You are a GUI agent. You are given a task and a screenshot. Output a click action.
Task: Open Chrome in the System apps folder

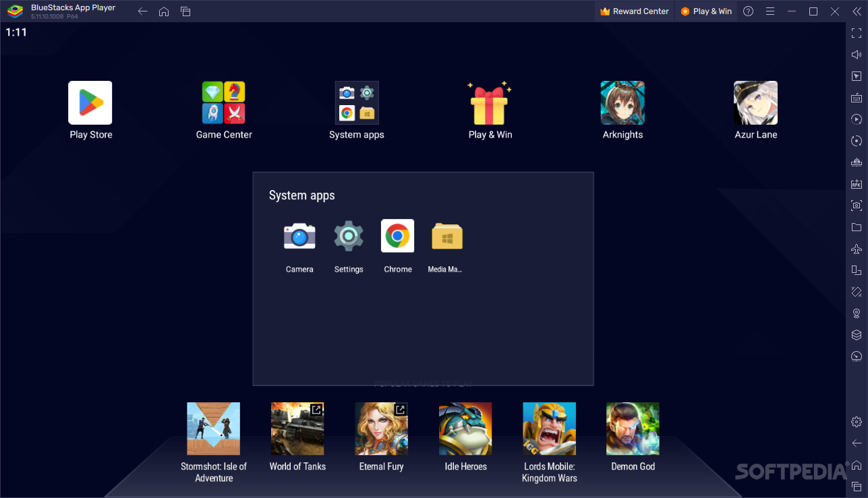point(398,236)
